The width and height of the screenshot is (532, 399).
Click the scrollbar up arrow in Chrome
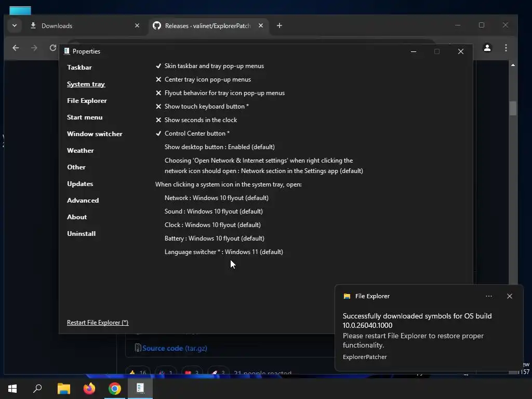pos(513,65)
